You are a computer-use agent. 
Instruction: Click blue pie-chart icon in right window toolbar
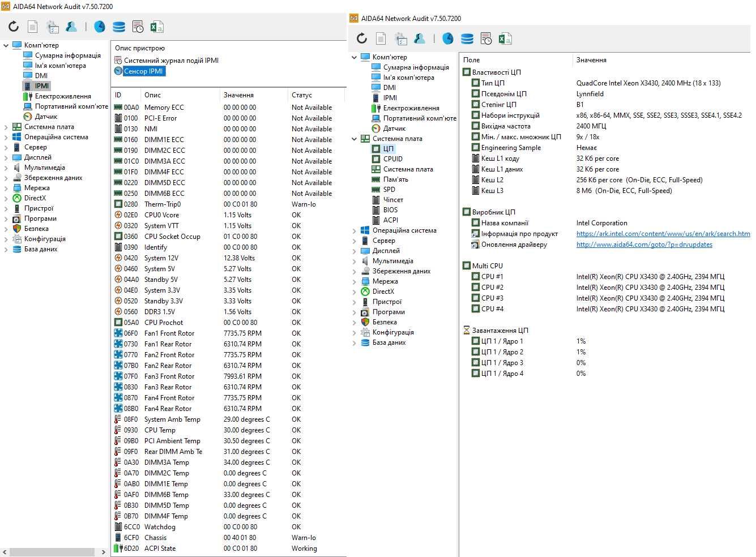coord(448,38)
